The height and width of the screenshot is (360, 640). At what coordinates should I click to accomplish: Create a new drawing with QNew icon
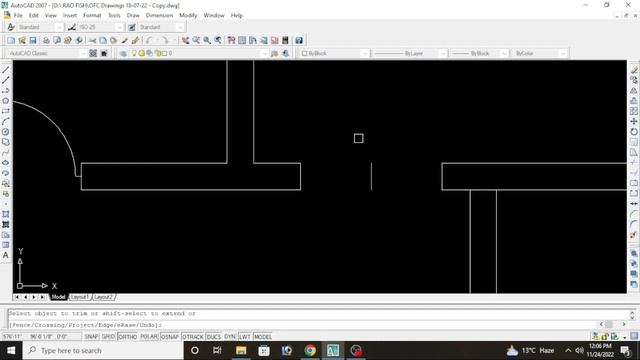[x=11, y=40]
